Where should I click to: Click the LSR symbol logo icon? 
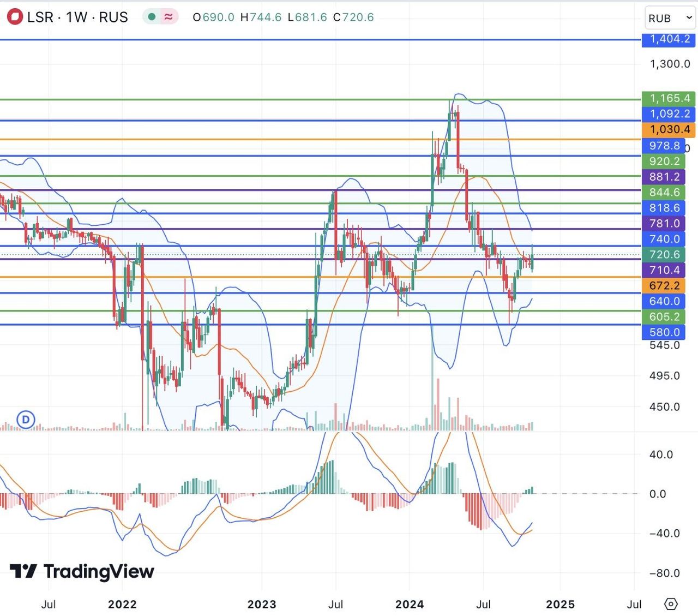(x=15, y=17)
